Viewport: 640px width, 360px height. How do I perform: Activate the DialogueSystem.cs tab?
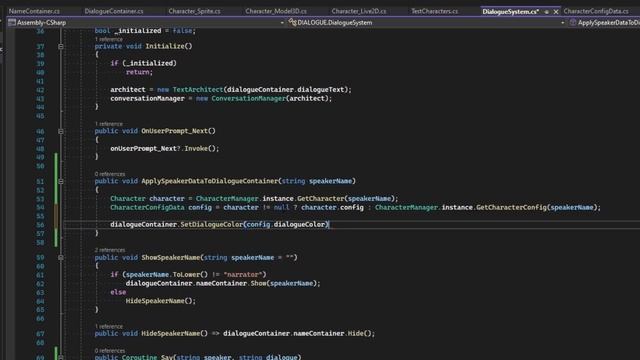point(510,11)
